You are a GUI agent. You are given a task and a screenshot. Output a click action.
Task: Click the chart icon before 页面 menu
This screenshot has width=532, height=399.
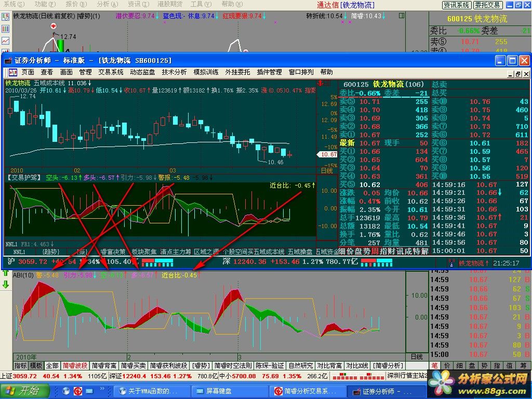(13, 72)
